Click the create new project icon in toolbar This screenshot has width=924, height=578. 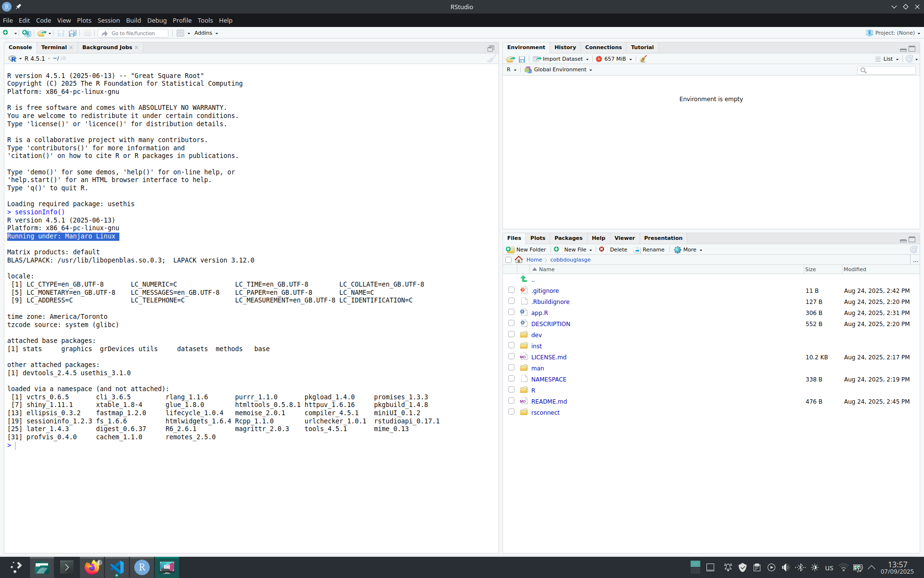tap(26, 33)
